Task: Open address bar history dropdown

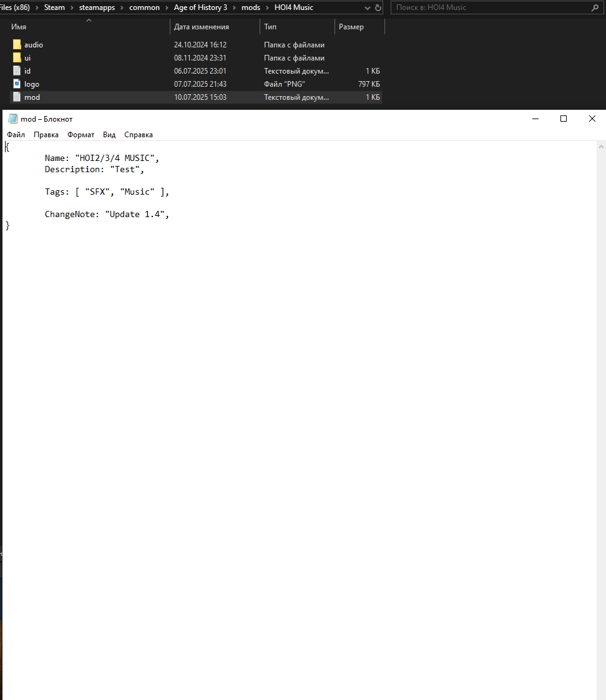Action: coord(367,7)
